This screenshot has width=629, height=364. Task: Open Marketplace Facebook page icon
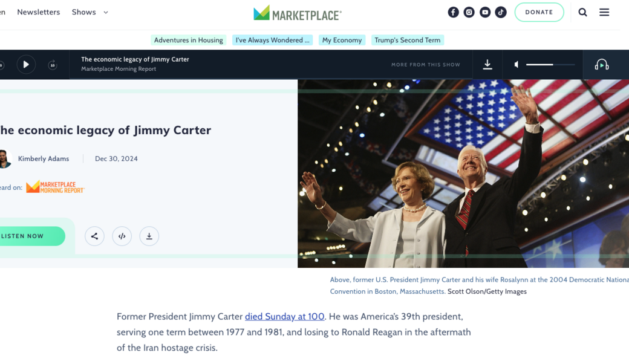453,12
